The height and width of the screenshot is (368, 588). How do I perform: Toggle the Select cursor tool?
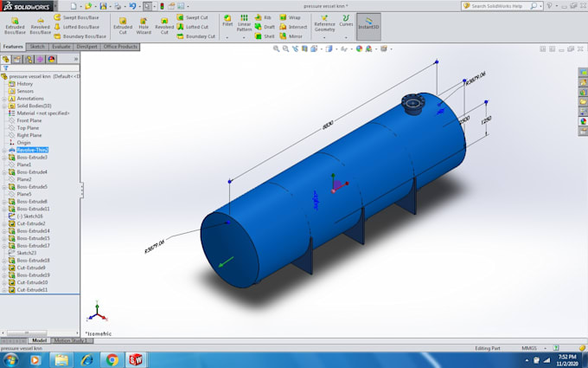tap(147, 6)
